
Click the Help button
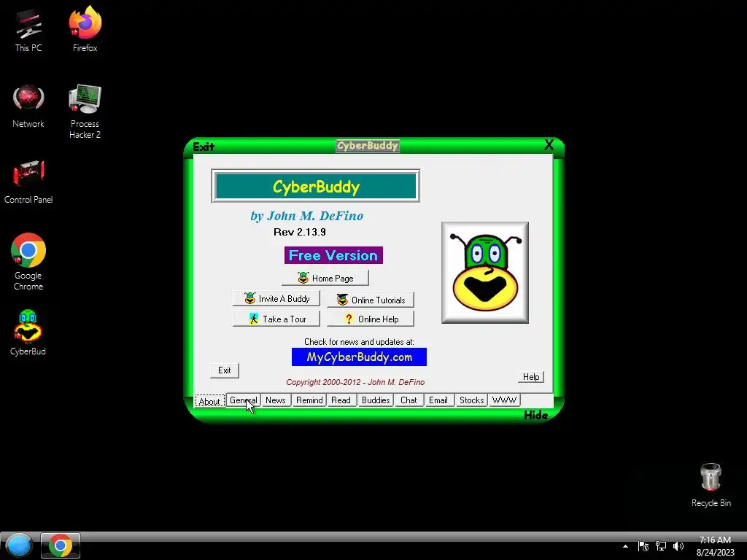531,377
